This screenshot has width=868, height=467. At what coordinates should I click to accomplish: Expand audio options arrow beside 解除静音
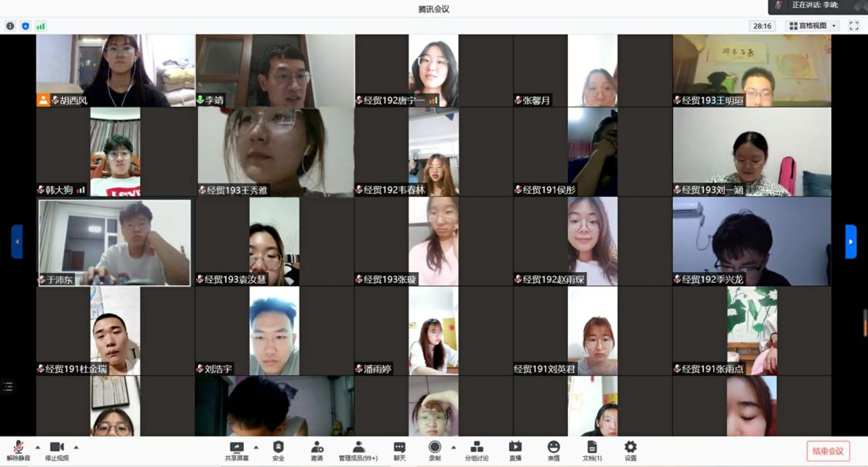[x=38, y=447]
